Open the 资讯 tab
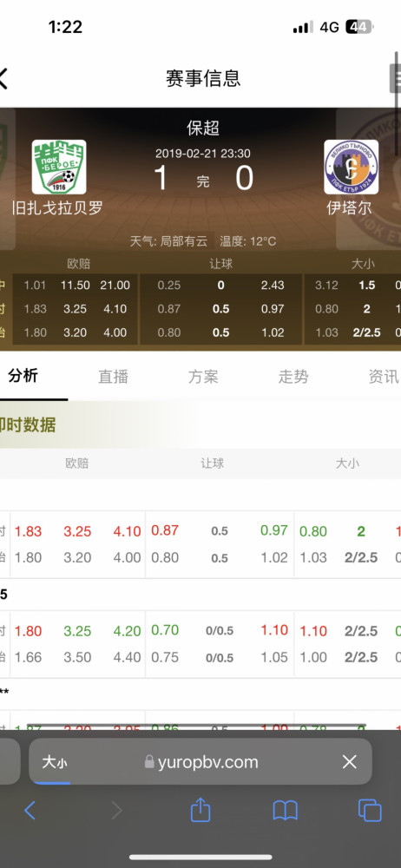This screenshot has height=868, width=401. tap(384, 377)
